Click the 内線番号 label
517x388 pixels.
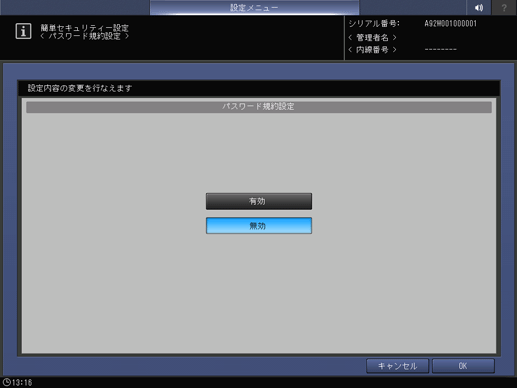[x=372, y=50]
